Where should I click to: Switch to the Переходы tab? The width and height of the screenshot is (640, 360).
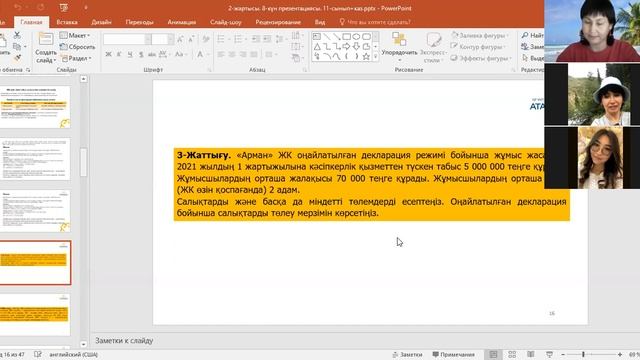(x=140, y=22)
